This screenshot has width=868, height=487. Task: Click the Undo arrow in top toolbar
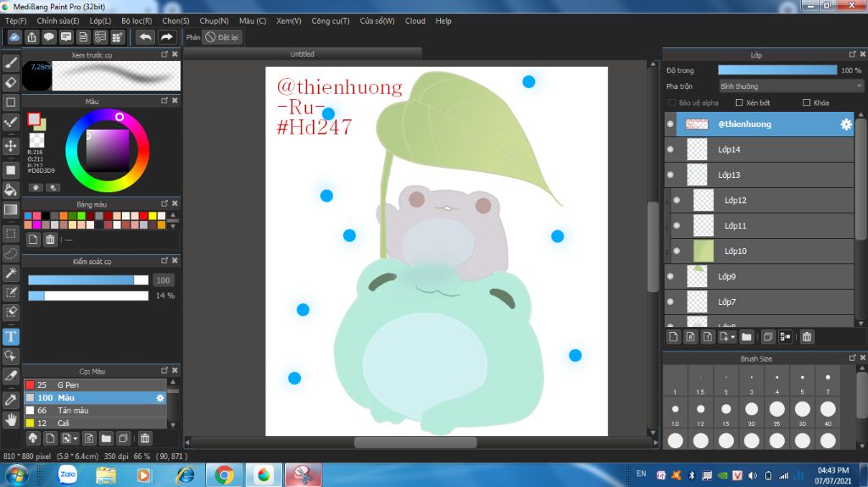[x=145, y=37]
